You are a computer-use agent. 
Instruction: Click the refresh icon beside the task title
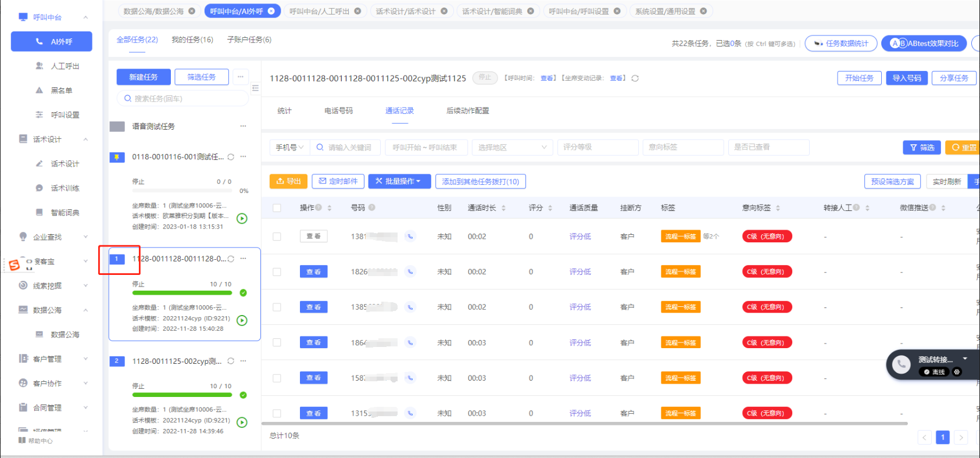(x=635, y=78)
